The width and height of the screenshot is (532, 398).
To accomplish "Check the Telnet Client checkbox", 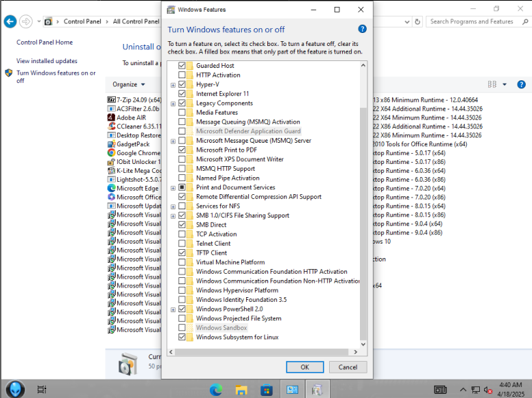I will tap(182, 244).
